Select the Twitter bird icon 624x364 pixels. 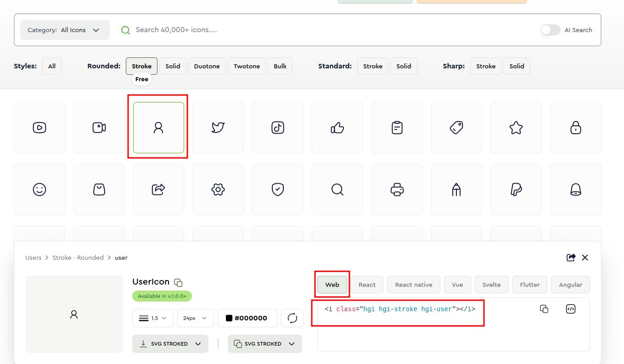click(x=218, y=128)
